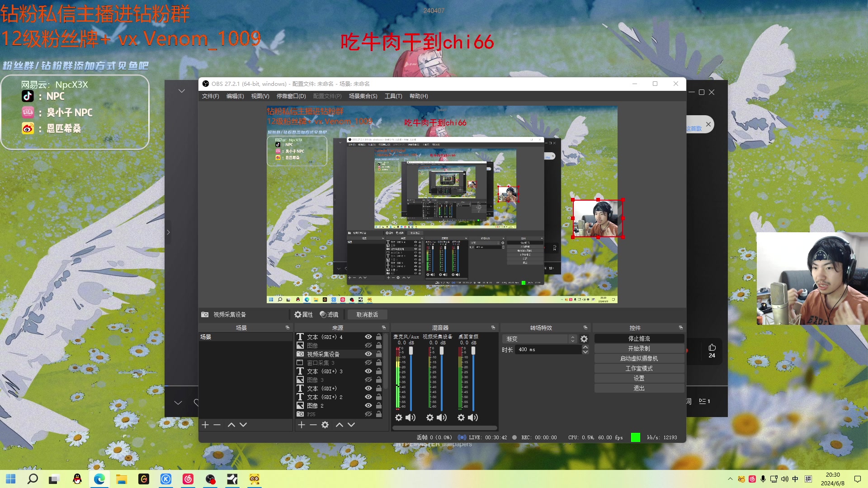Open 场景集合(S) menu

click(363, 96)
